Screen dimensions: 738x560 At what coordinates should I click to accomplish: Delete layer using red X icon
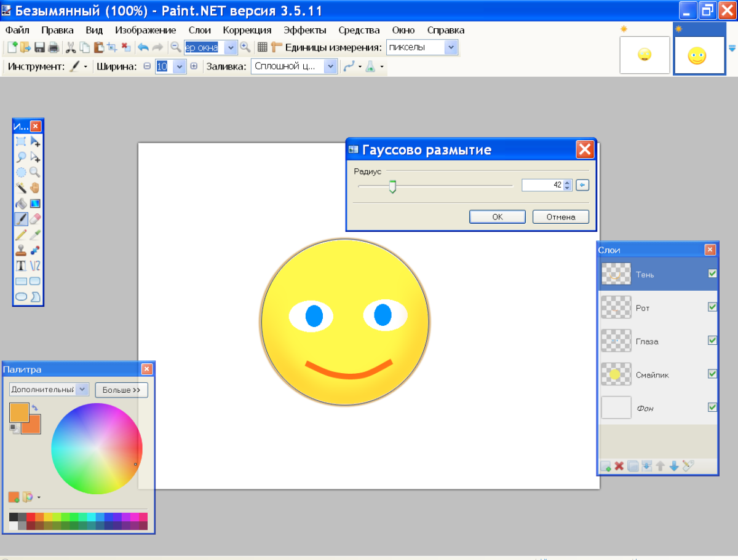[x=619, y=466]
